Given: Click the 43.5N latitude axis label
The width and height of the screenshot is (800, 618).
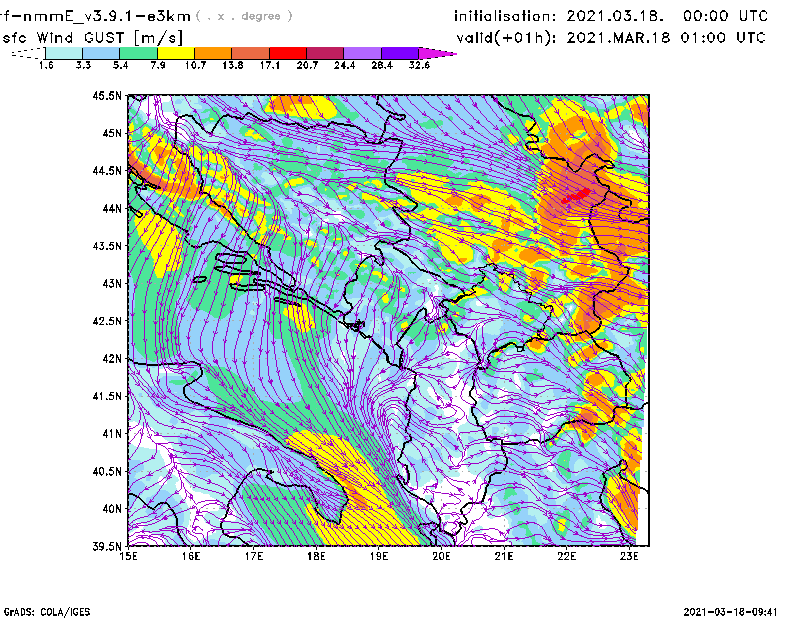Looking at the screenshot, I should click(x=107, y=245).
